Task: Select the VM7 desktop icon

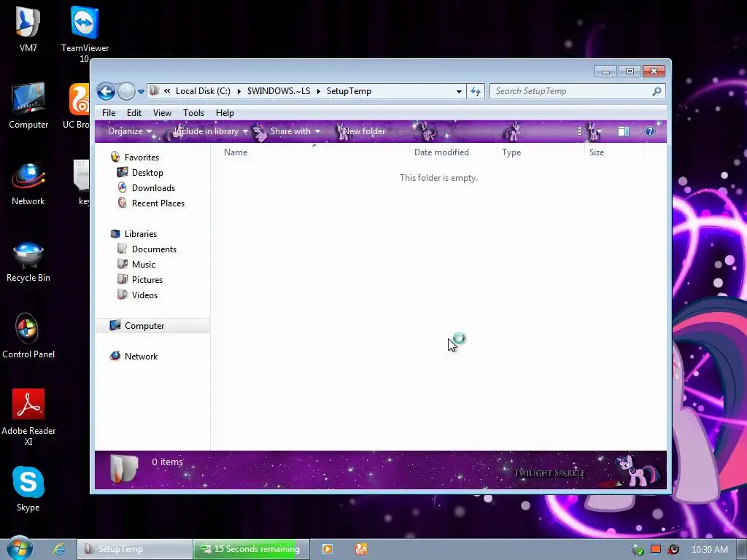Action: click(28, 28)
